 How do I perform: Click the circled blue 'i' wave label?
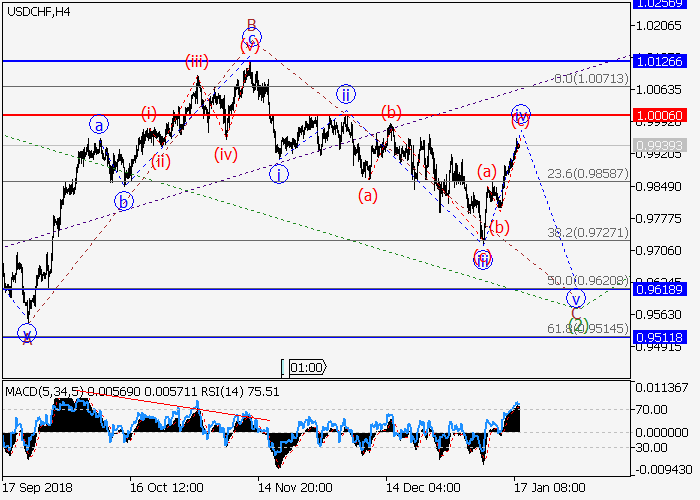point(280,172)
